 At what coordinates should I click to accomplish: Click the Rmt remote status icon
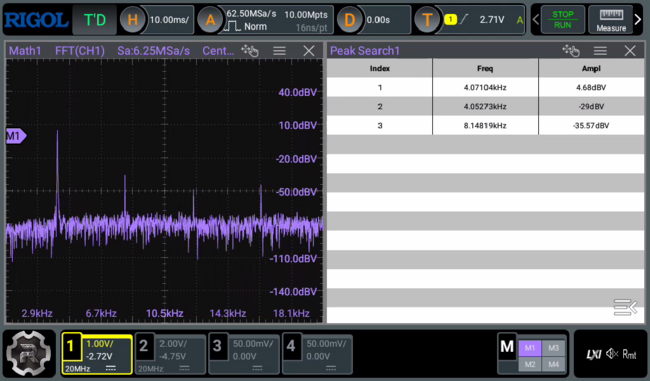point(629,354)
